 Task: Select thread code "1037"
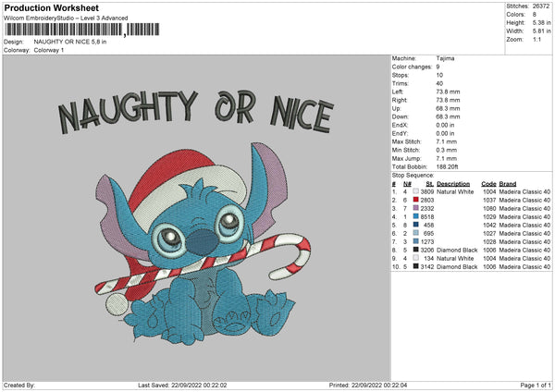tap(489, 201)
